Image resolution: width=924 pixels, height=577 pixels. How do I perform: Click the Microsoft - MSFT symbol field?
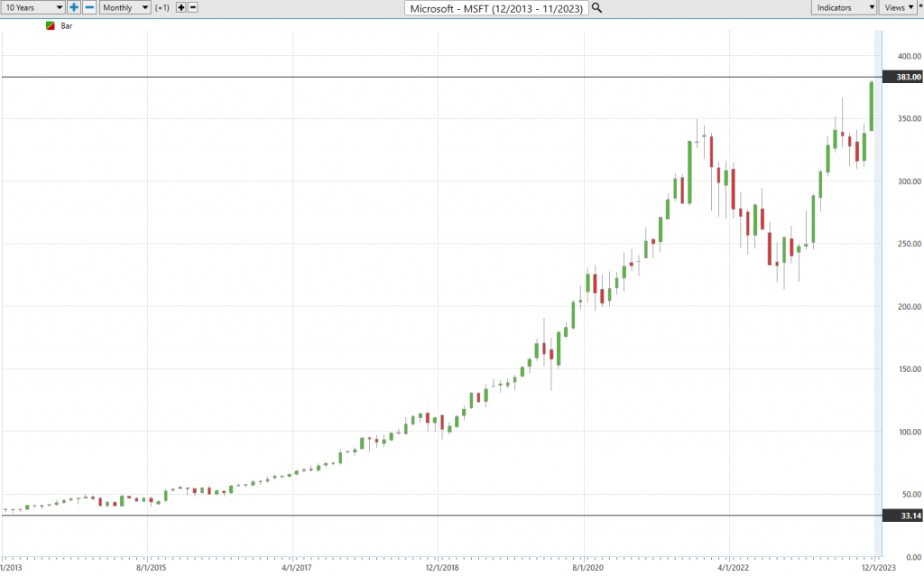[496, 8]
